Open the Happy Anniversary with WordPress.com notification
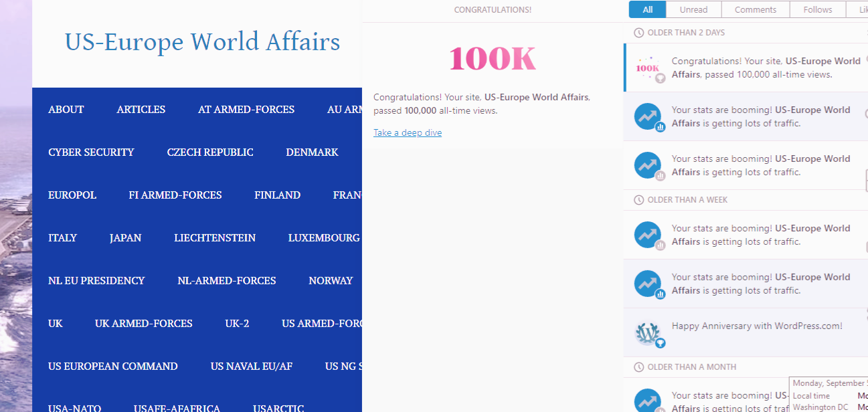 click(x=756, y=326)
